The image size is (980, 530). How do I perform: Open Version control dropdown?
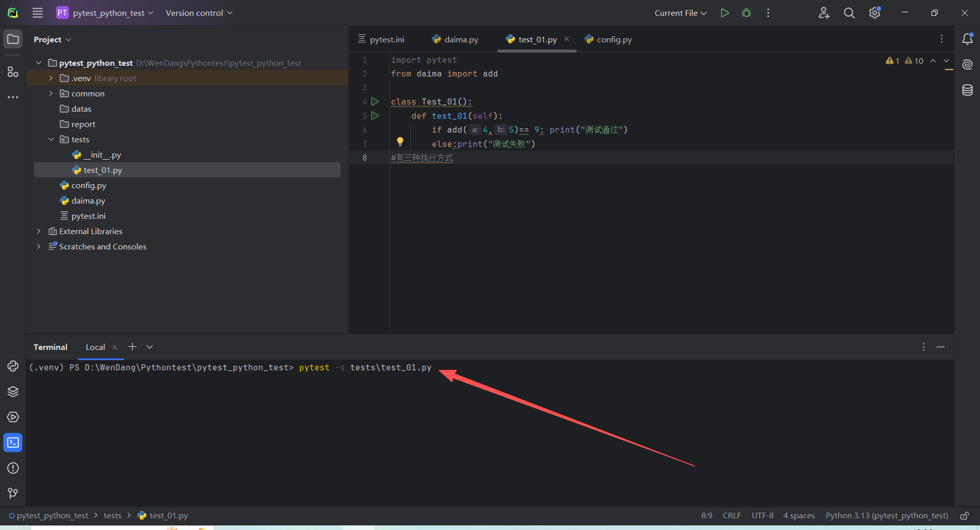coord(199,13)
